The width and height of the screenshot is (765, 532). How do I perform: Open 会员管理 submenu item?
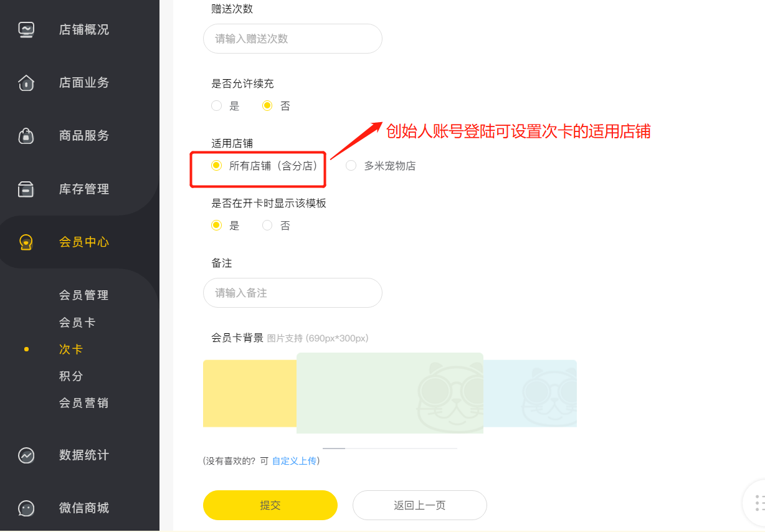[x=84, y=295]
